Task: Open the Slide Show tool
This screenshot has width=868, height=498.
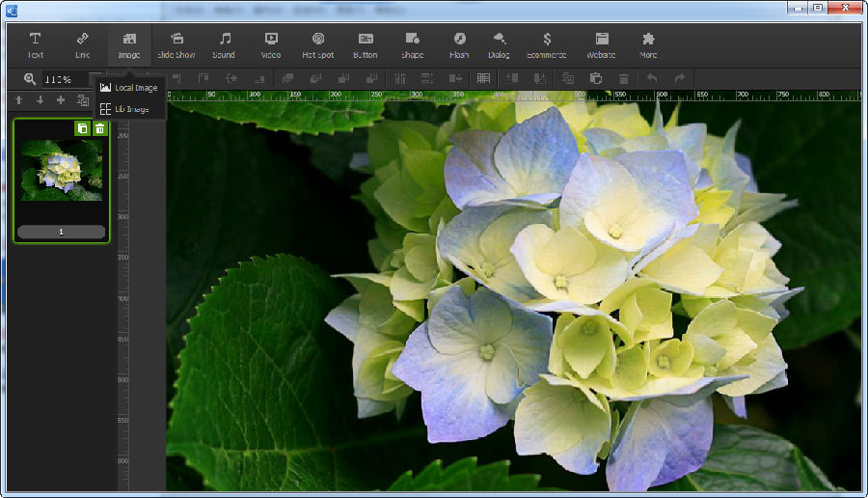Action: [176, 44]
